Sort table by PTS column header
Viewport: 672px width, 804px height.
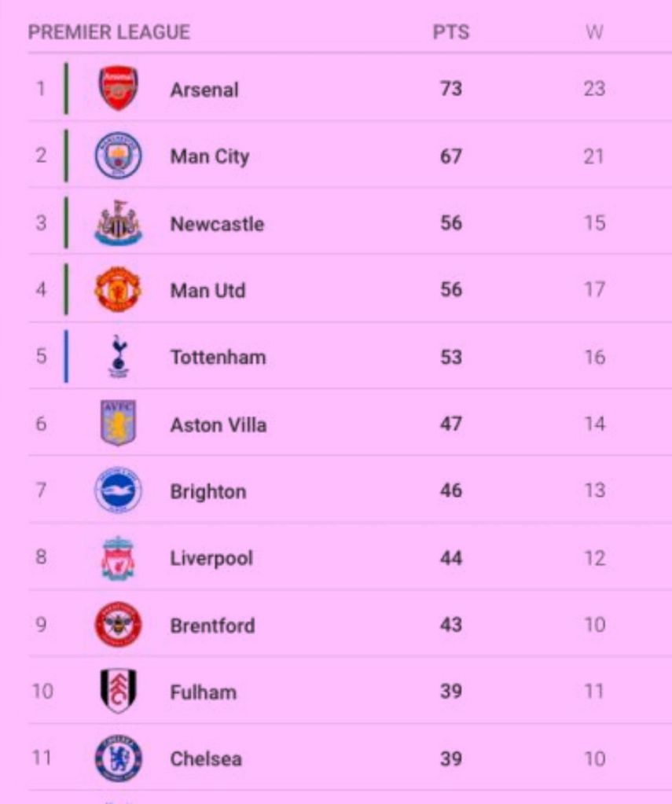(x=451, y=32)
